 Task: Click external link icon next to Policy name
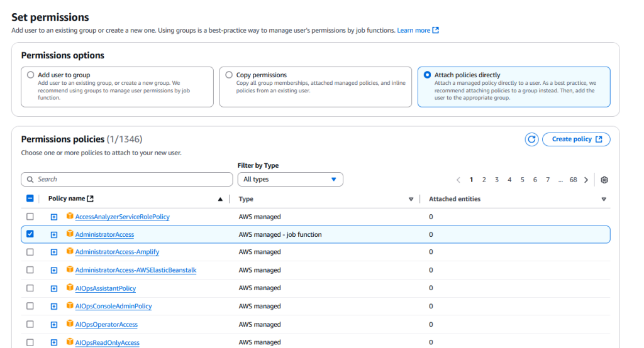tap(91, 198)
